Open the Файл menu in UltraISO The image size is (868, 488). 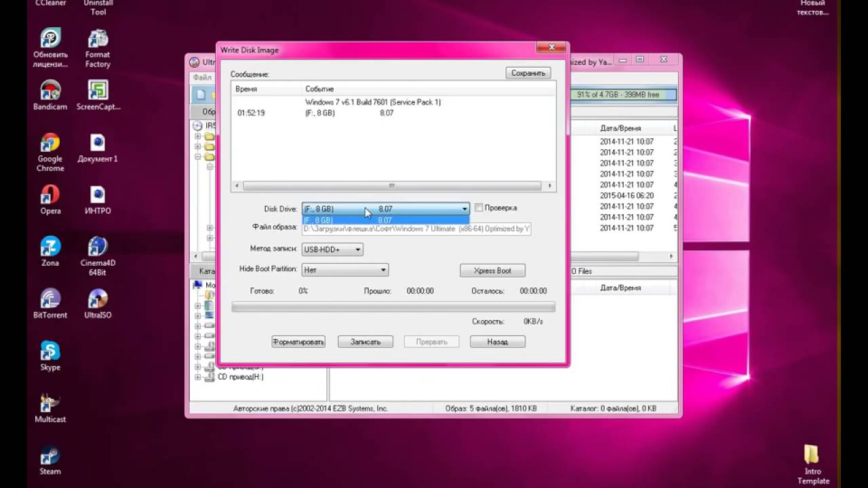(202, 77)
